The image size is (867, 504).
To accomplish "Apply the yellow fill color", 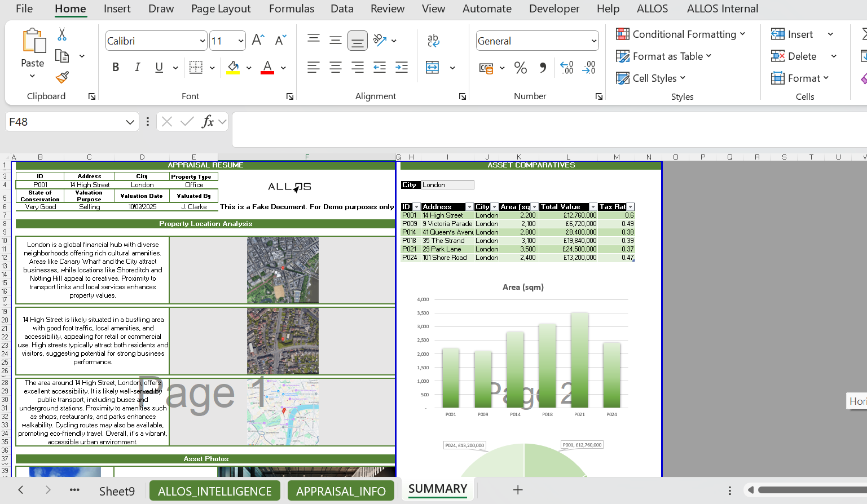I will pos(233,68).
